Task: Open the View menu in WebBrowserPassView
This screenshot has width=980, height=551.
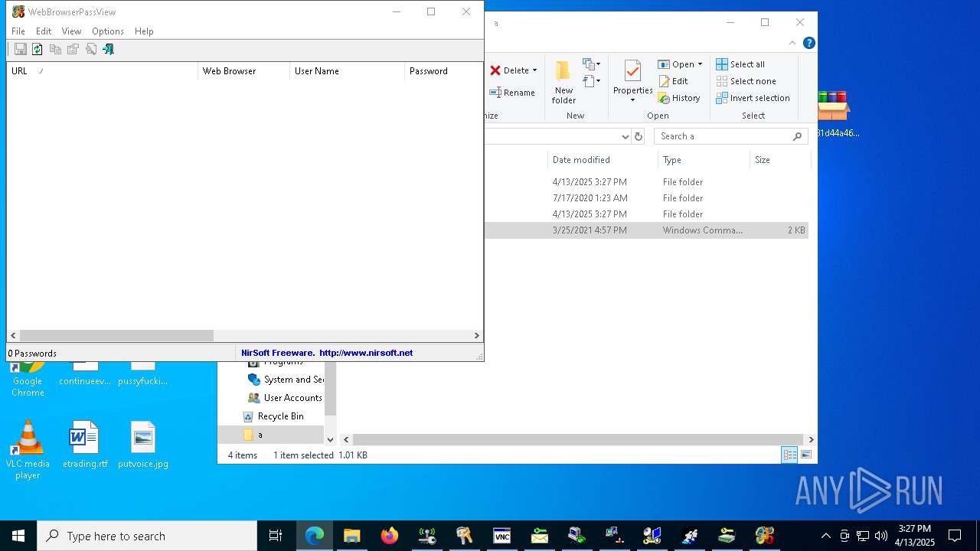Action: tap(71, 31)
